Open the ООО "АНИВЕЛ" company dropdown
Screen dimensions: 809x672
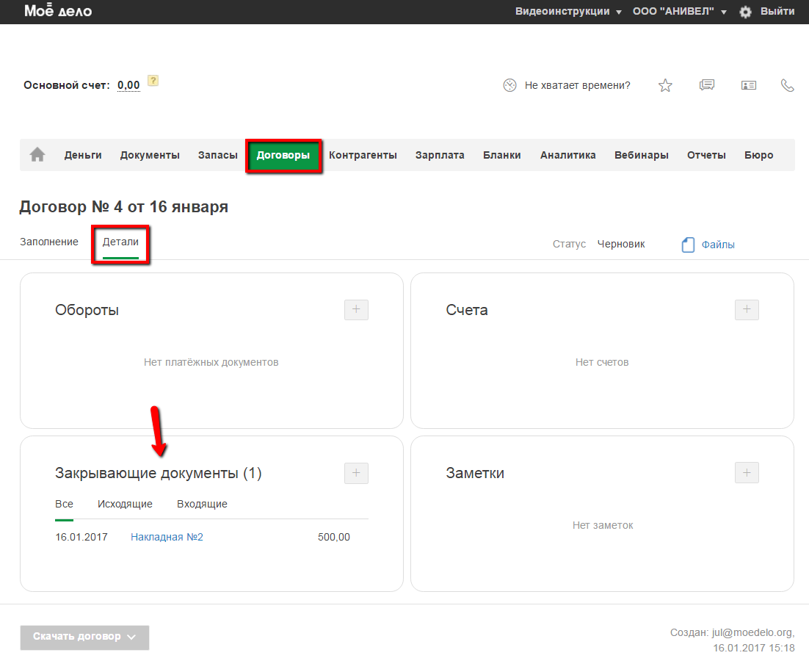pos(679,12)
